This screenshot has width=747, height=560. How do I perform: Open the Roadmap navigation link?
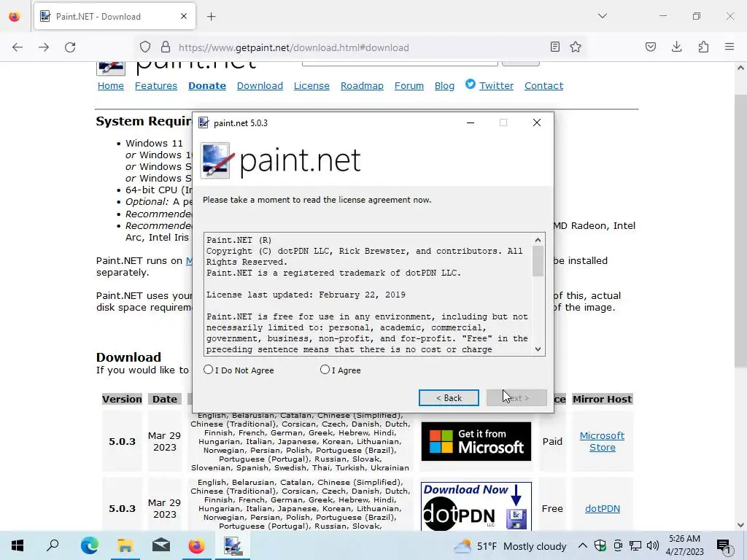[x=362, y=86]
